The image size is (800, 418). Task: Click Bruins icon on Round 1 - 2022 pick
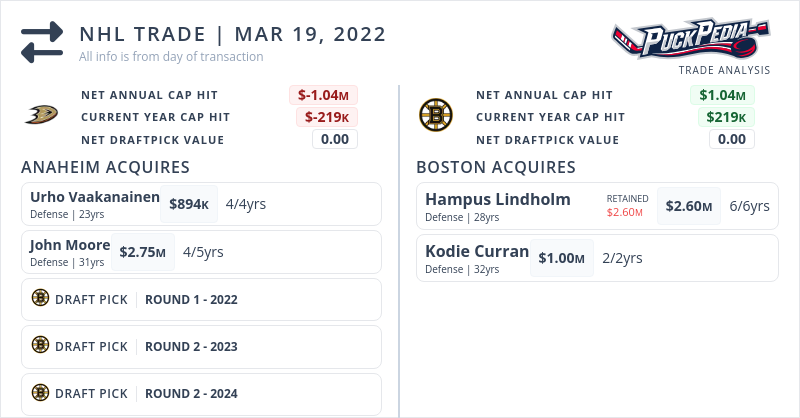coord(40,298)
